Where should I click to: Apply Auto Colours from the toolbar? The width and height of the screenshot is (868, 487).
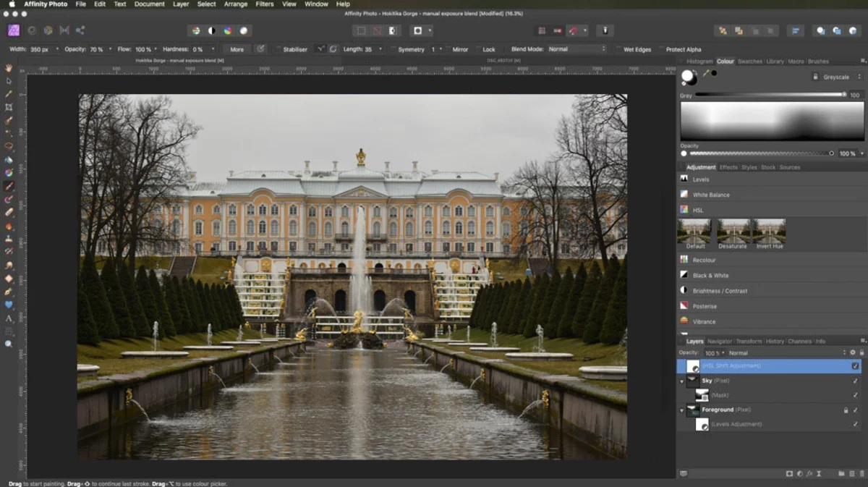pyautogui.click(x=228, y=30)
